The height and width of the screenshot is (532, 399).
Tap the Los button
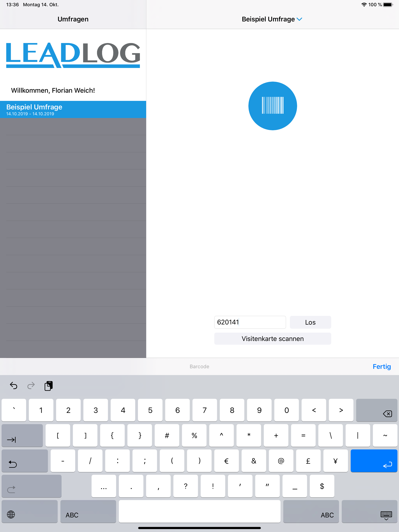310,322
